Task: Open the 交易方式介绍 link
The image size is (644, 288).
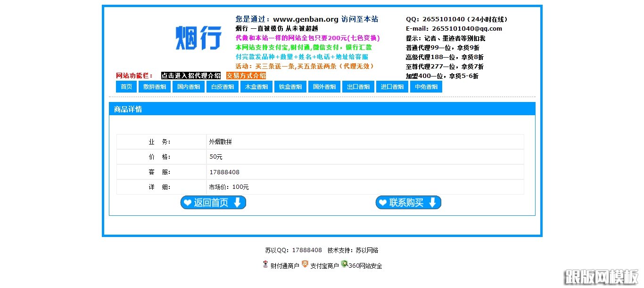Action: pos(246,75)
